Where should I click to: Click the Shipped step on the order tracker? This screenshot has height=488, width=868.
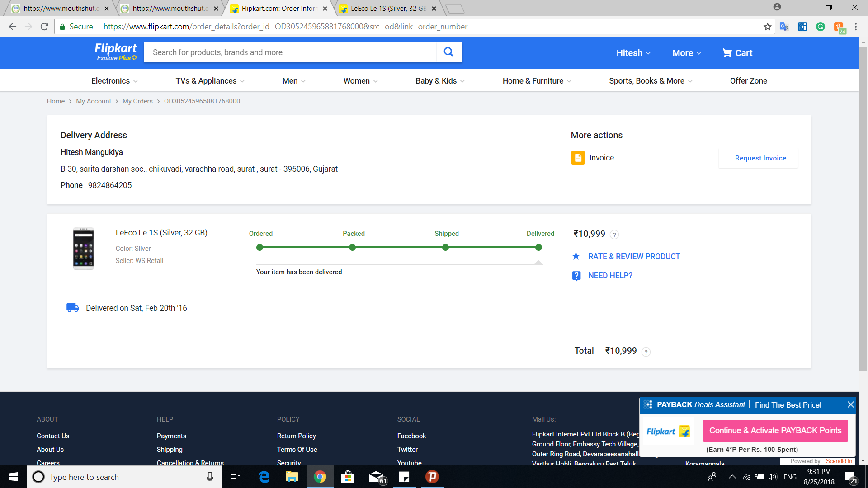(x=446, y=247)
